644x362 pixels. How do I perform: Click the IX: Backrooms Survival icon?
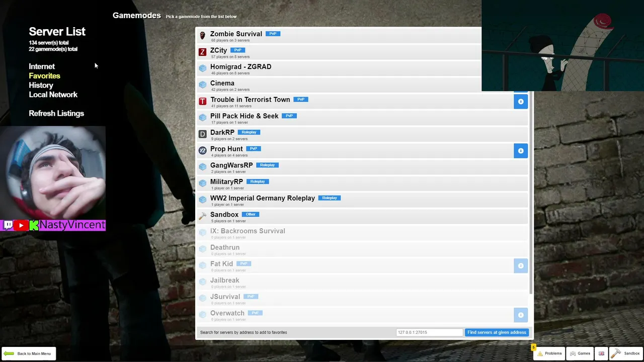202,233
